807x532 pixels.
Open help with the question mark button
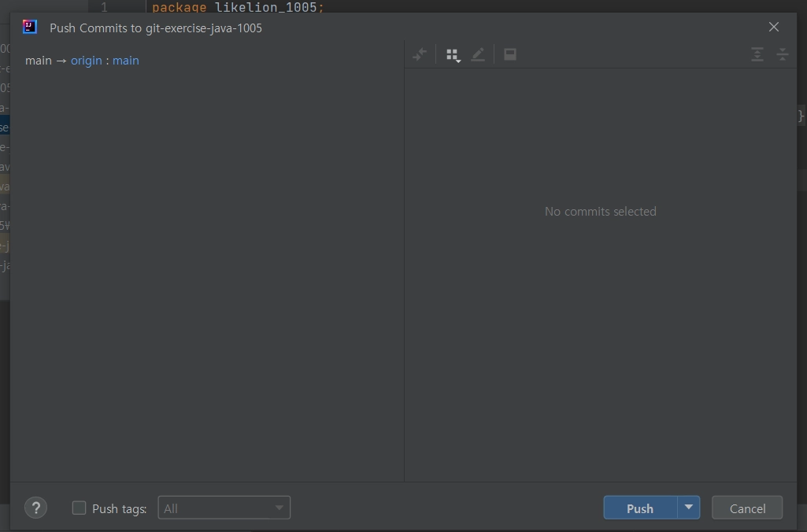click(x=36, y=508)
